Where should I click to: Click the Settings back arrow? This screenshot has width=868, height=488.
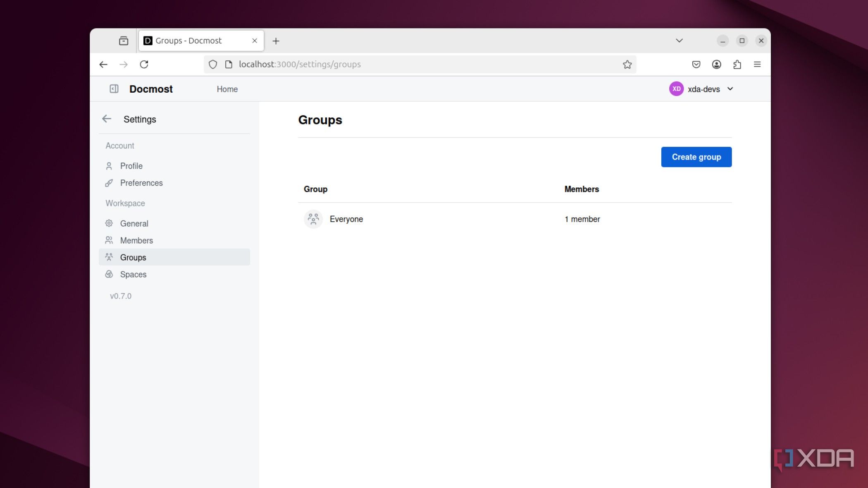coord(107,119)
